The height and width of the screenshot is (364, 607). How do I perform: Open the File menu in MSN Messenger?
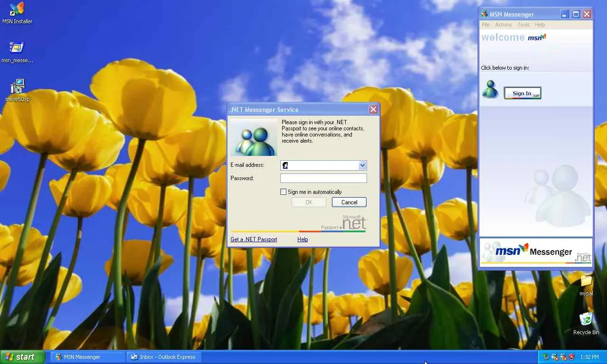(x=486, y=25)
